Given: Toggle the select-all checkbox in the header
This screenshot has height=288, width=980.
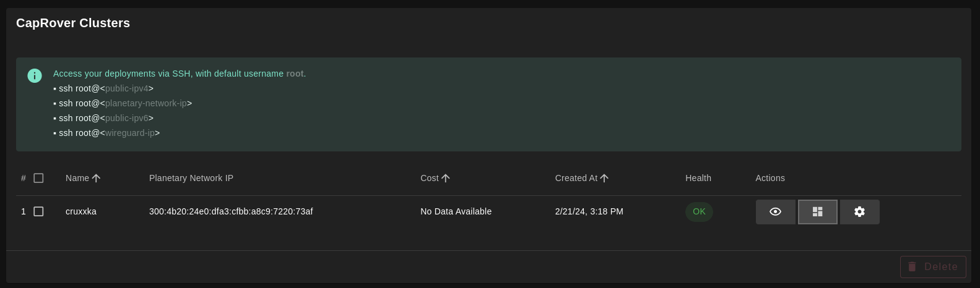Looking at the screenshot, I should (38, 178).
